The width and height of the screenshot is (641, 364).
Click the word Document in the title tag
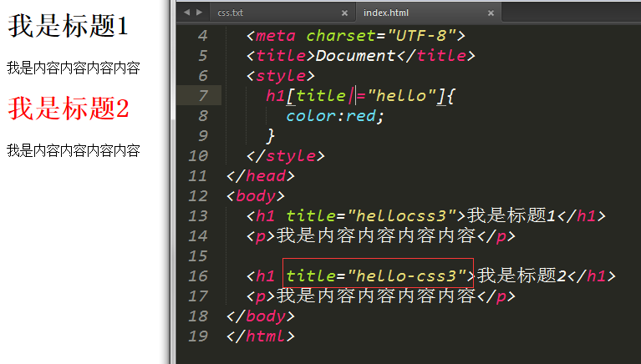(355, 56)
